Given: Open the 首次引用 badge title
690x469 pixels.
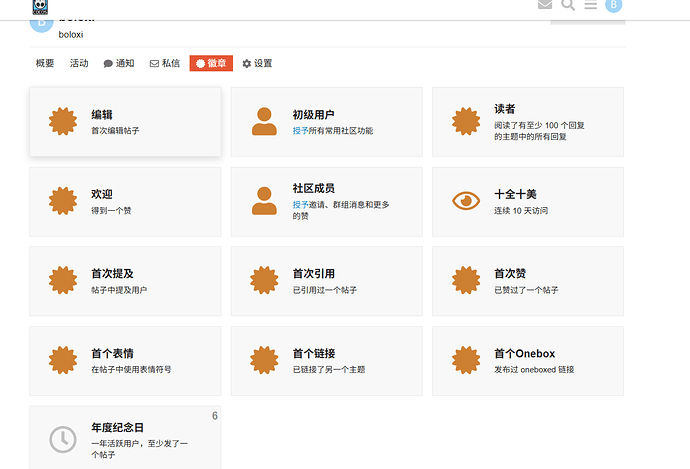Looking at the screenshot, I should pos(314,274).
